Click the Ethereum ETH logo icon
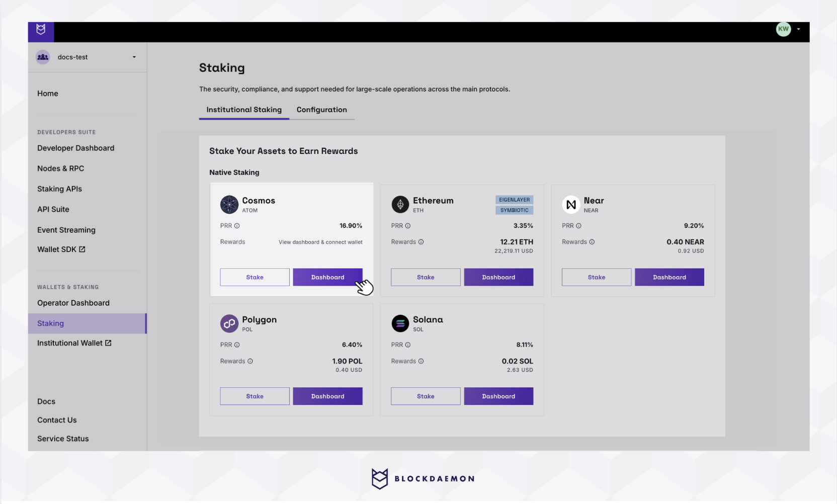837x504 pixels. [x=400, y=205]
